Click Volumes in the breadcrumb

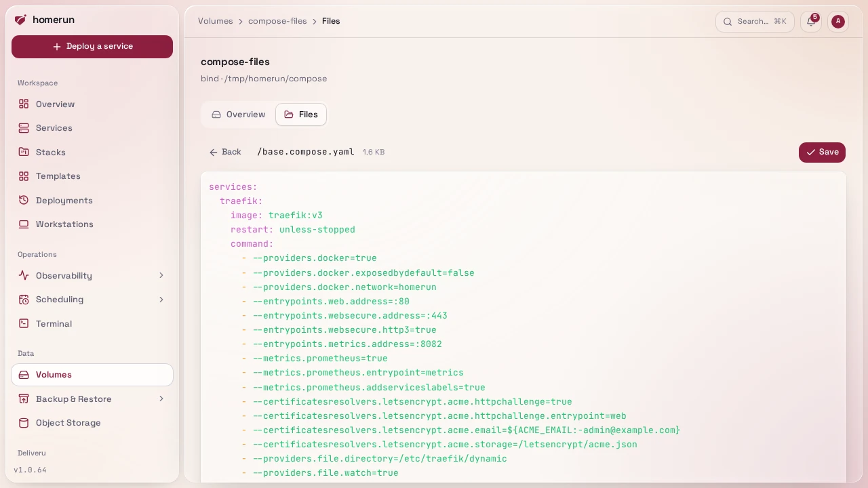pyautogui.click(x=216, y=21)
